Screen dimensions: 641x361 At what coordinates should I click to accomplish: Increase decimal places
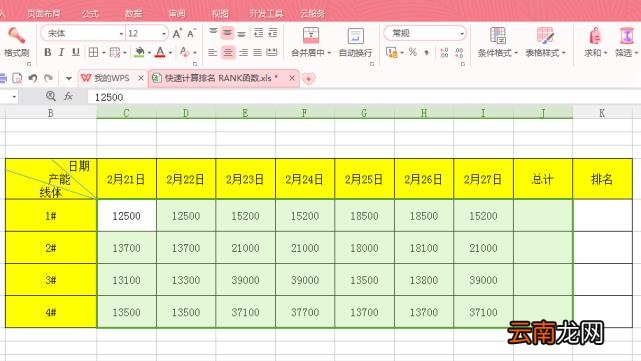pyautogui.click(x=444, y=52)
